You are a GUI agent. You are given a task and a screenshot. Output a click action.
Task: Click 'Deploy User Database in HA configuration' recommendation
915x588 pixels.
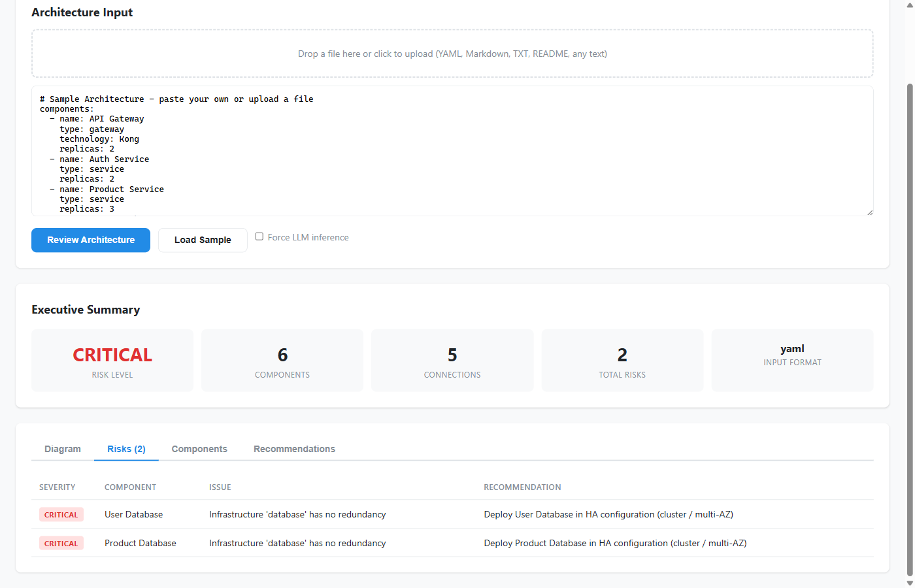point(608,515)
